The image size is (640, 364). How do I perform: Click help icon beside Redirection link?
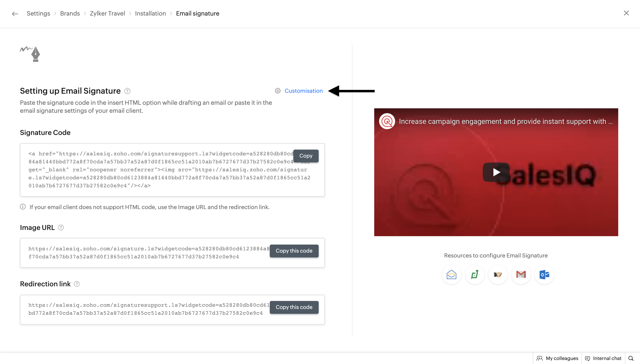[77, 284]
